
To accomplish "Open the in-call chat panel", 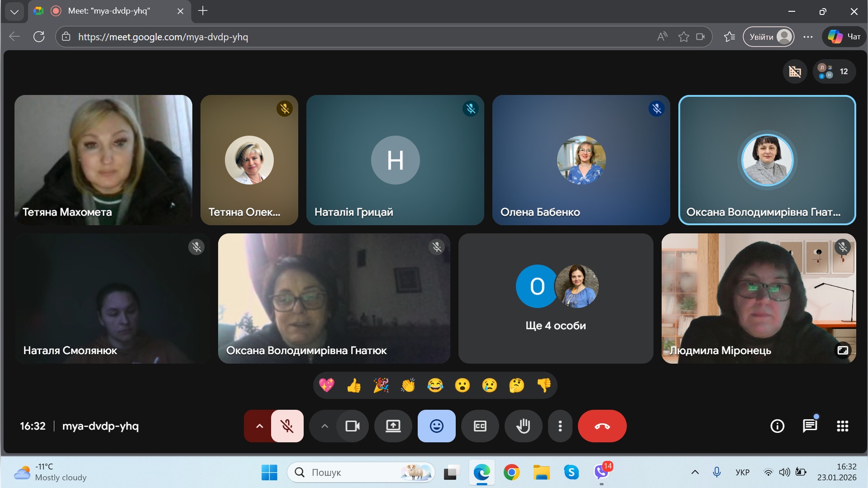I will (810, 426).
